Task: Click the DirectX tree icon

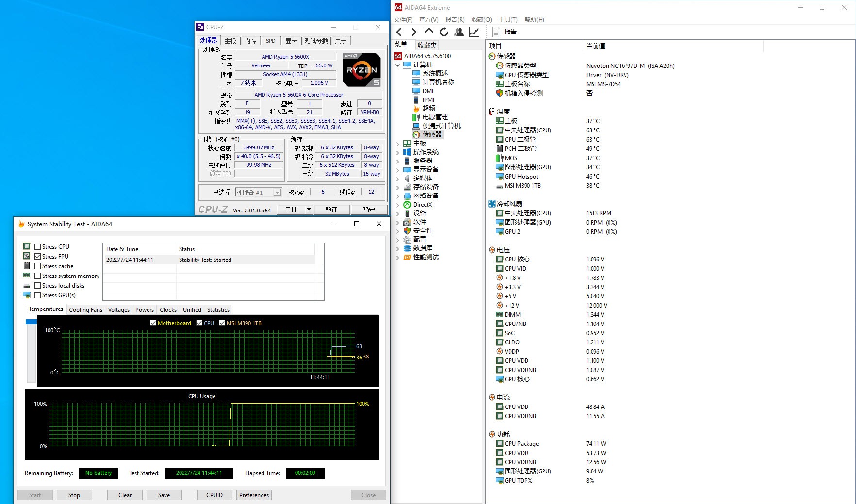Action: [x=407, y=204]
